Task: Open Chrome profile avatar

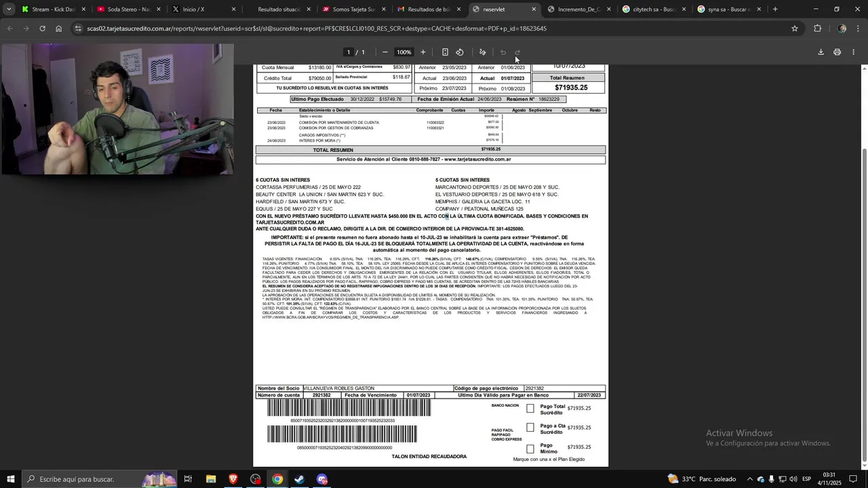Action: pos(842,28)
